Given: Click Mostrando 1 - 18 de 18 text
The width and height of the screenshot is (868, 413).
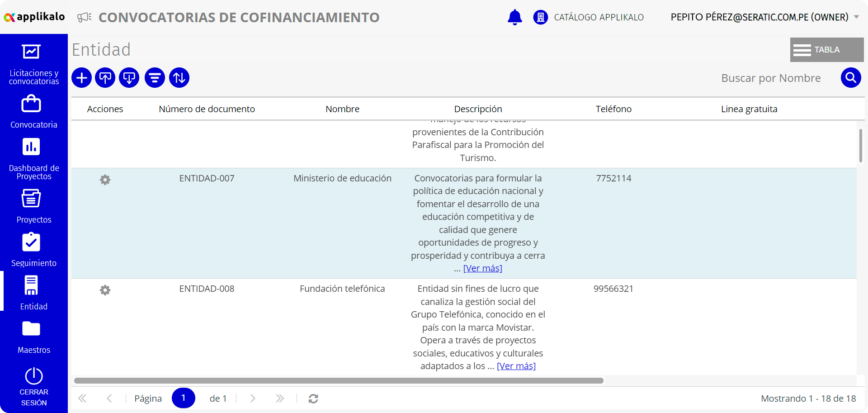Looking at the screenshot, I should click(x=808, y=399).
